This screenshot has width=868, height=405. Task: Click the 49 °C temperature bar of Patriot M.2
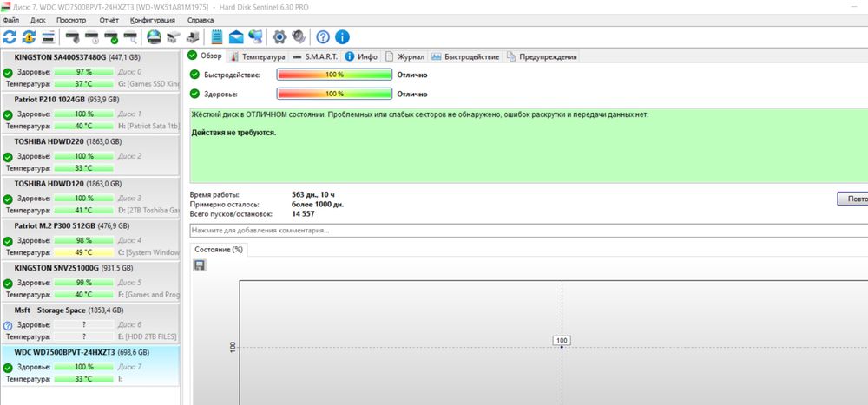[84, 252]
